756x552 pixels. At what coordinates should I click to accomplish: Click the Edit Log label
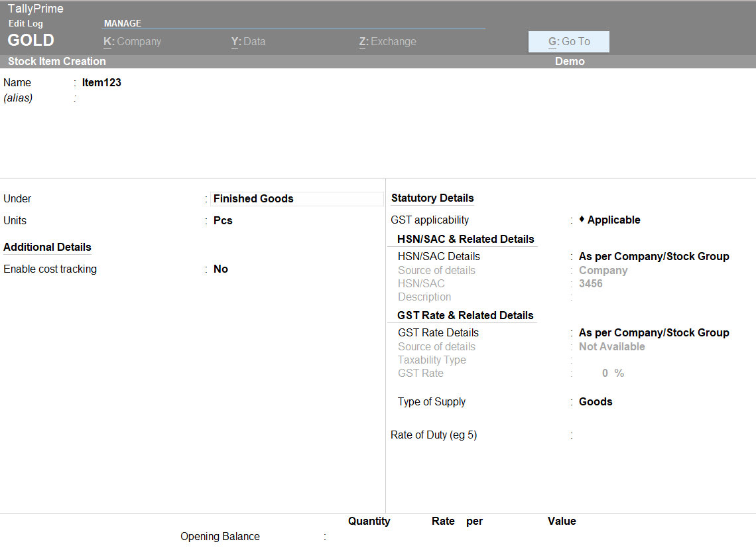25,23
